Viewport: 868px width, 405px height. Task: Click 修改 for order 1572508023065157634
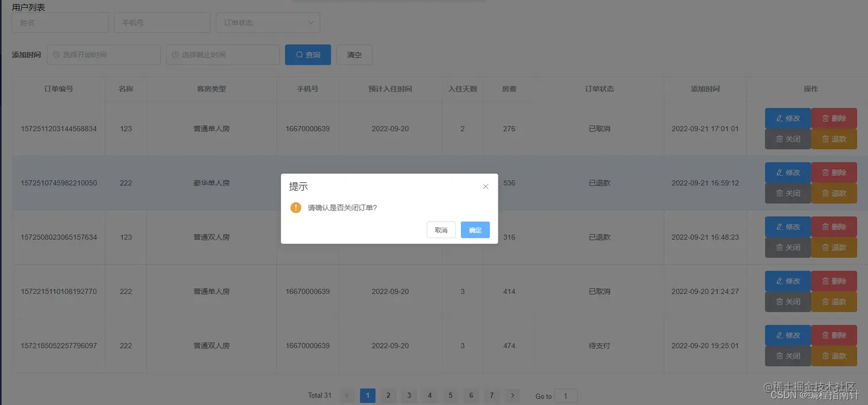(788, 227)
